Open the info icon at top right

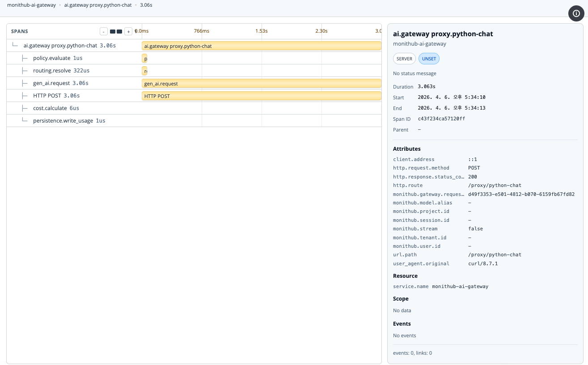point(576,13)
